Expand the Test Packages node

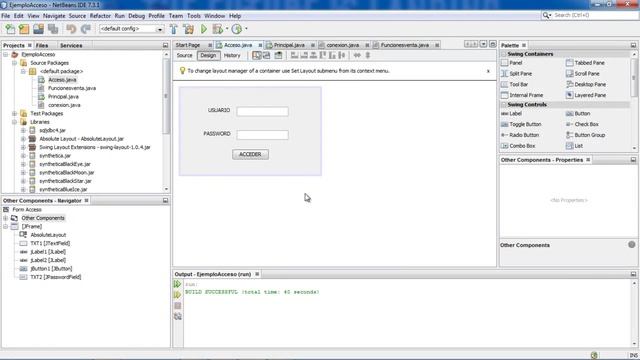(x=14, y=113)
